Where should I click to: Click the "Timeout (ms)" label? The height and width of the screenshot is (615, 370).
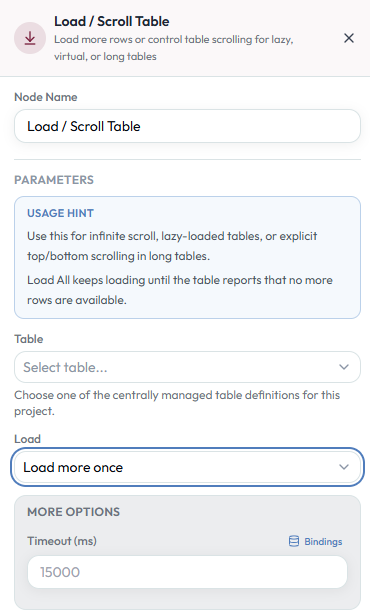[62, 541]
